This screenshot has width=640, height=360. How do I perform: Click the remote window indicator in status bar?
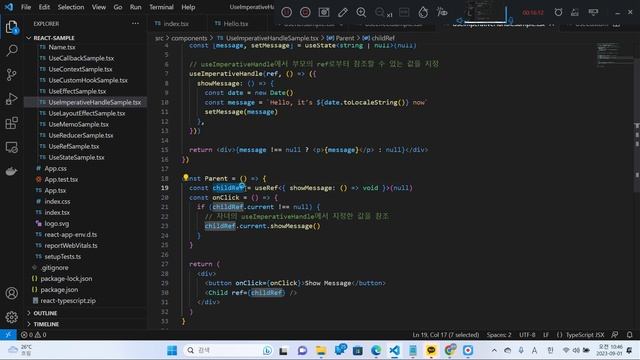pyautogui.click(x=8, y=335)
